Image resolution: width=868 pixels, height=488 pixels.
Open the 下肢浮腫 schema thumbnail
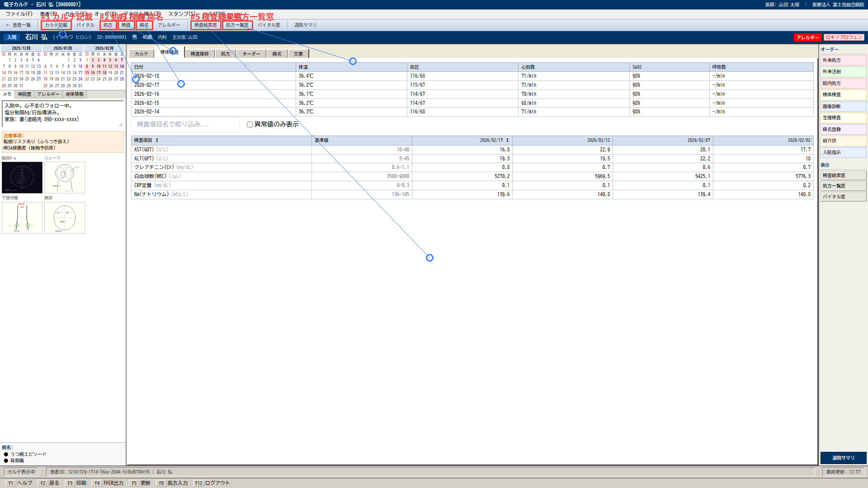22,218
